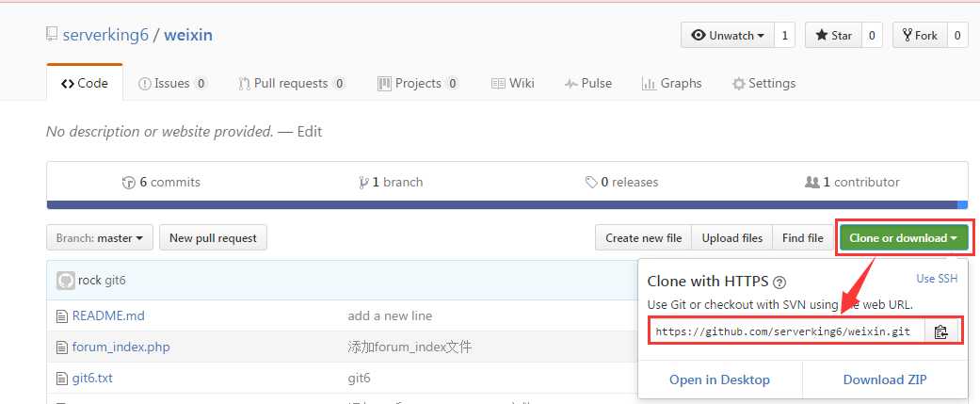Open the rock author link
Screen dimensions: 980x404
[x=89, y=281]
